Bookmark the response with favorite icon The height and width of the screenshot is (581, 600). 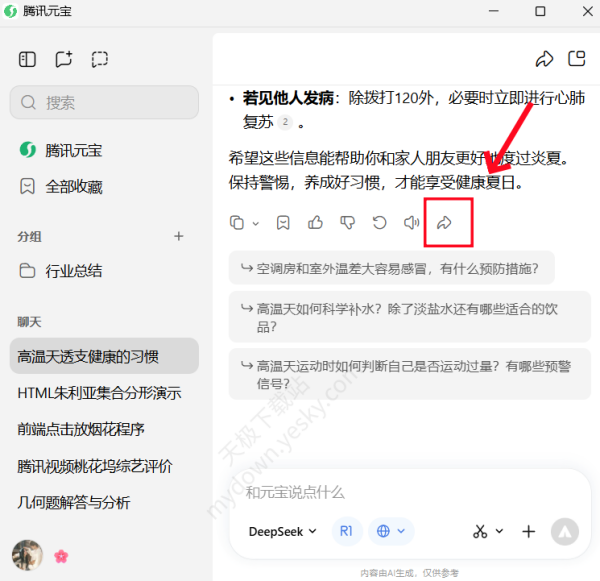(x=283, y=222)
